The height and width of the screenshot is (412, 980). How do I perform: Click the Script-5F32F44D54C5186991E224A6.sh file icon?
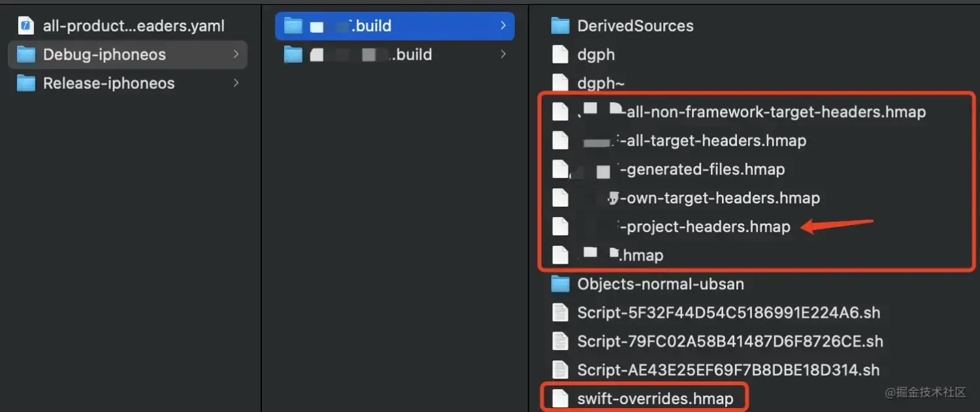pos(560,313)
